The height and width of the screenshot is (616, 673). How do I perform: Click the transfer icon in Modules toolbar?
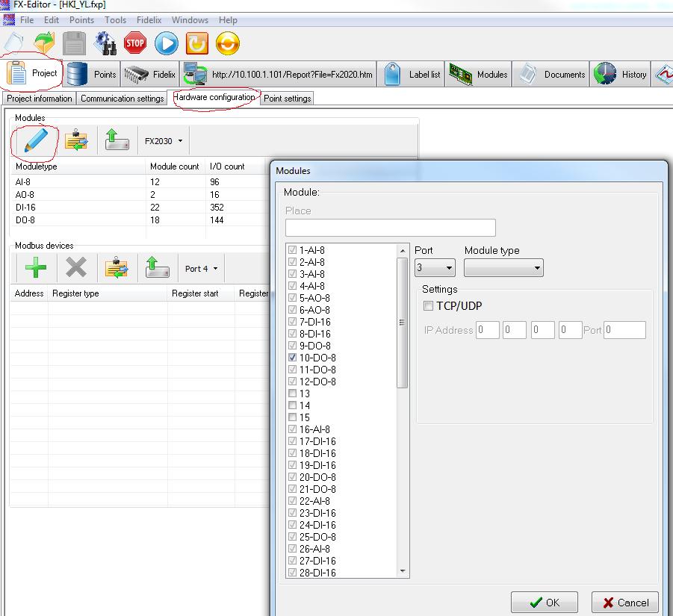point(76,140)
